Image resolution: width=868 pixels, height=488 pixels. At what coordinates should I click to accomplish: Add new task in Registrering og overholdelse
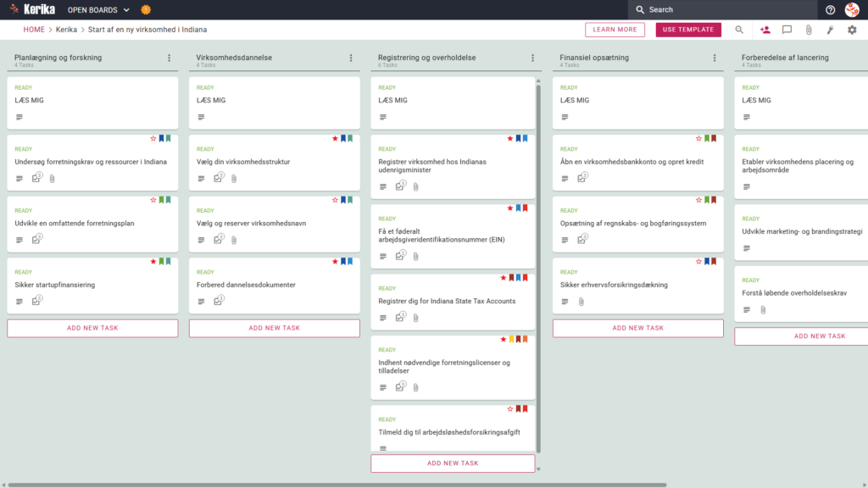click(453, 463)
